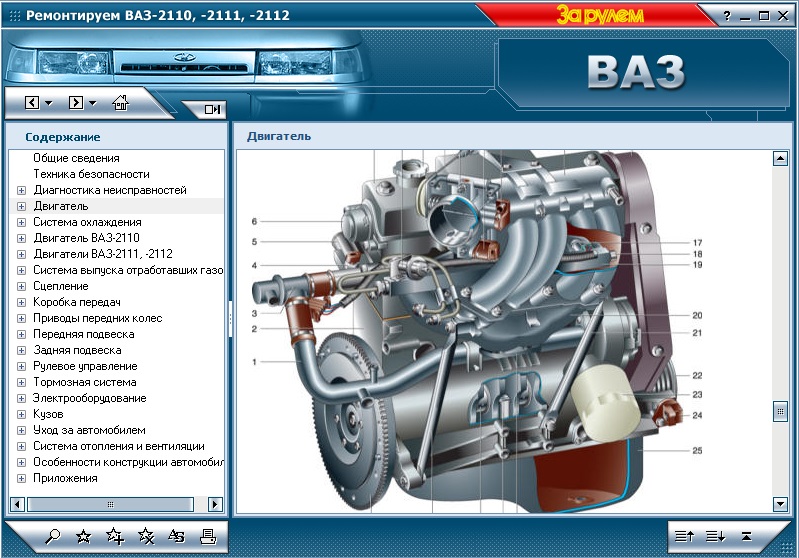Expand the Двигатель tree node
799x558 pixels.
click(x=21, y=206)
